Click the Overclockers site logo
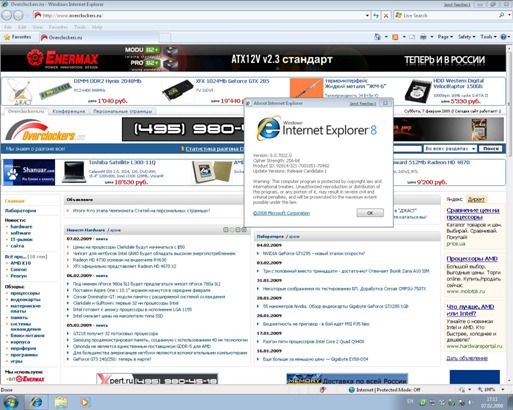513x410 pixels. pos(45,130)
